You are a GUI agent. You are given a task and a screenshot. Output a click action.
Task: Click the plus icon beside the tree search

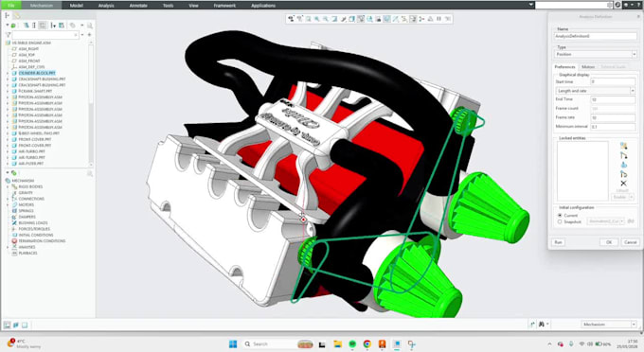coord(89,35)
